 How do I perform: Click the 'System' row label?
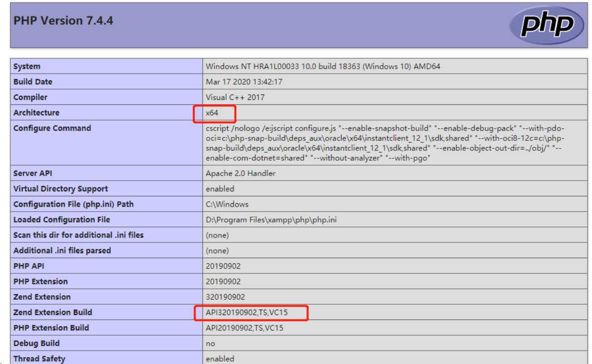click(x=27, y=66)
